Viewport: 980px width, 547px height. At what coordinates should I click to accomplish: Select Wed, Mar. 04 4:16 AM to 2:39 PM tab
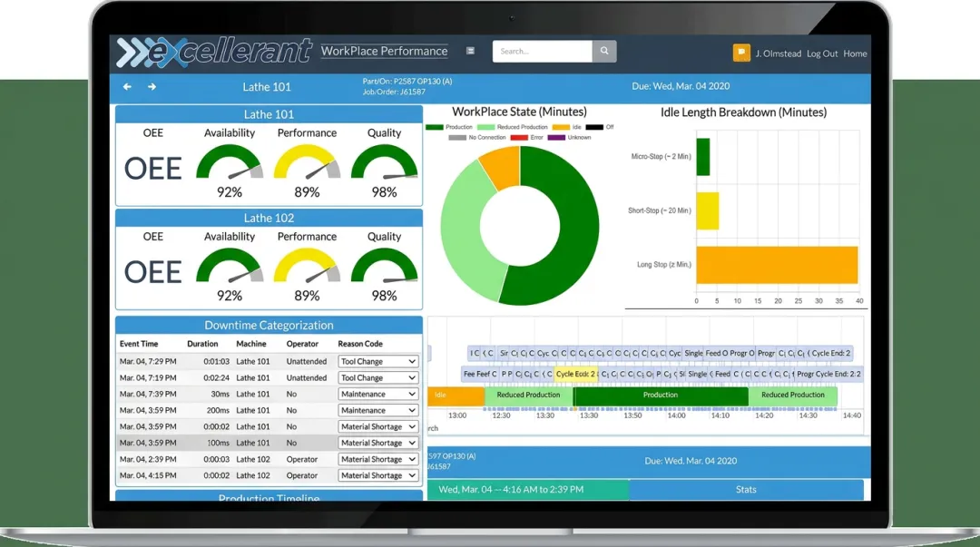[x=528, y=490]
